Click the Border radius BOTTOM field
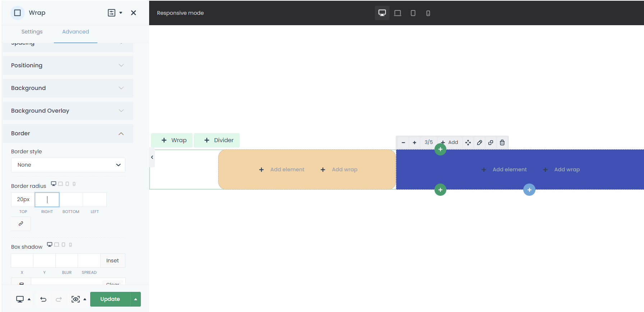 [x=71, y=199]
